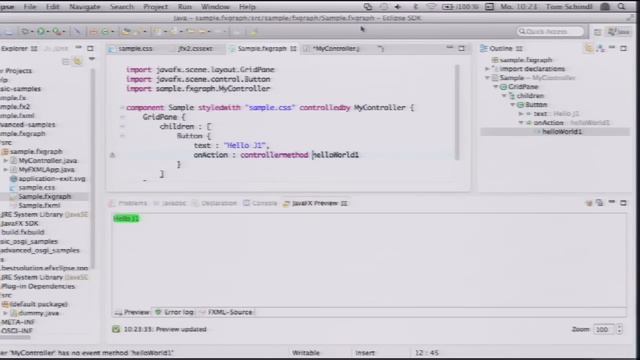640x360 pixels.
Task: Select application-exit.svg in Explorer
Action: 52,179
